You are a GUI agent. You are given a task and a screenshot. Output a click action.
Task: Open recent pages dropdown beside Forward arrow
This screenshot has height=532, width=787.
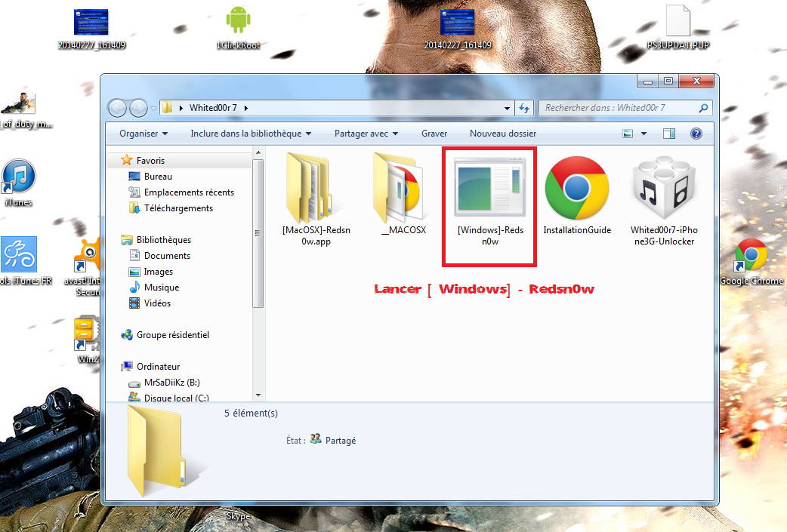click(x=153, y=109)
